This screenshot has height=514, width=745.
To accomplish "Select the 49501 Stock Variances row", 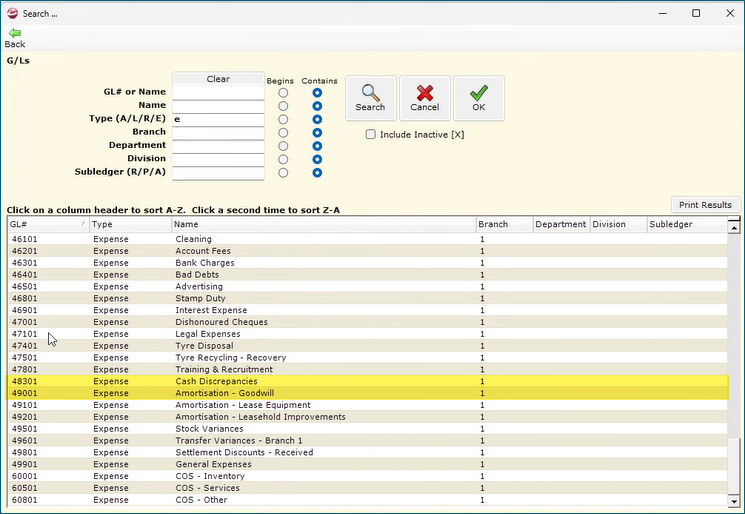I will point(368,429).
